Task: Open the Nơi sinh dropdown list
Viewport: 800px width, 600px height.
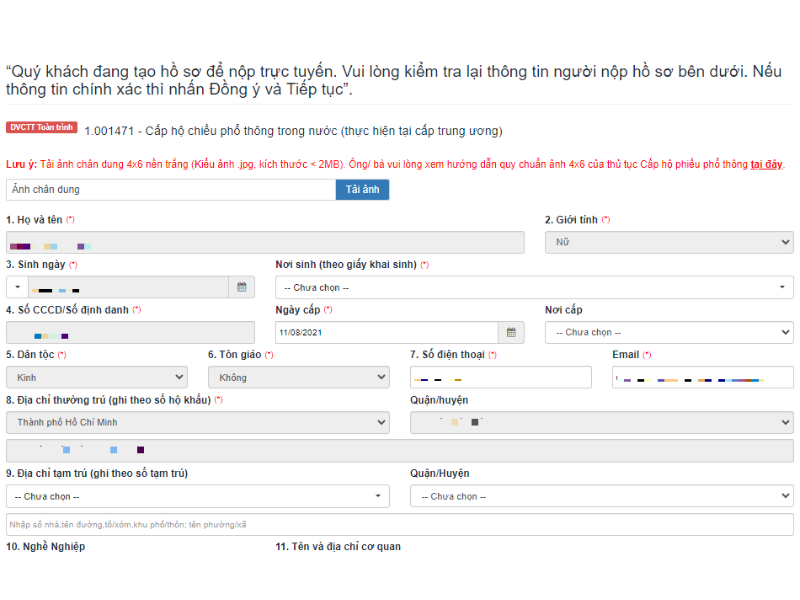Action: pyautogui.click(x=534, y=288)
